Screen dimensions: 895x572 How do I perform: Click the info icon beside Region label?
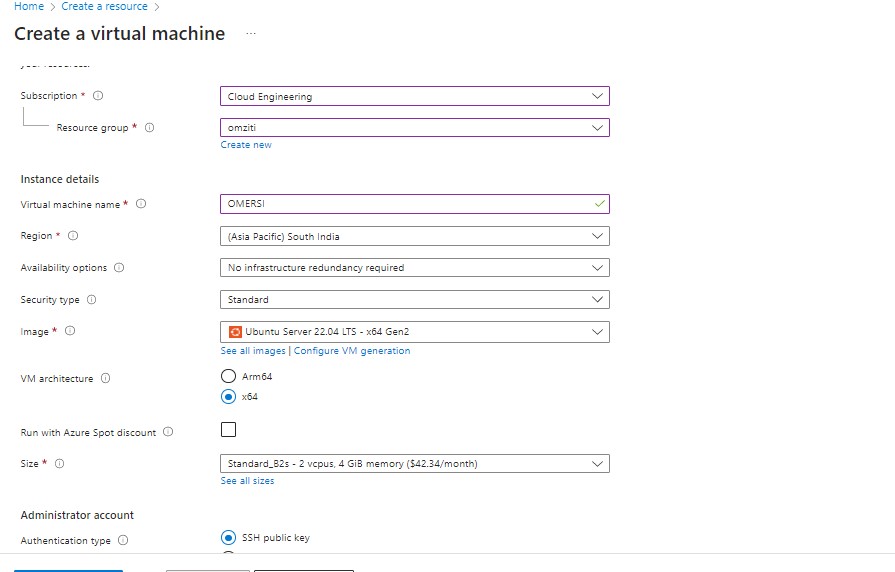click(x=73, y=236)
